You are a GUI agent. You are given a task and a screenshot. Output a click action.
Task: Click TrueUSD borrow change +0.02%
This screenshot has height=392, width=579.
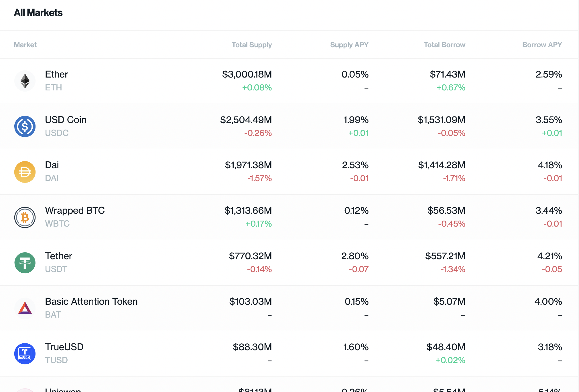(x=450, y=360)
